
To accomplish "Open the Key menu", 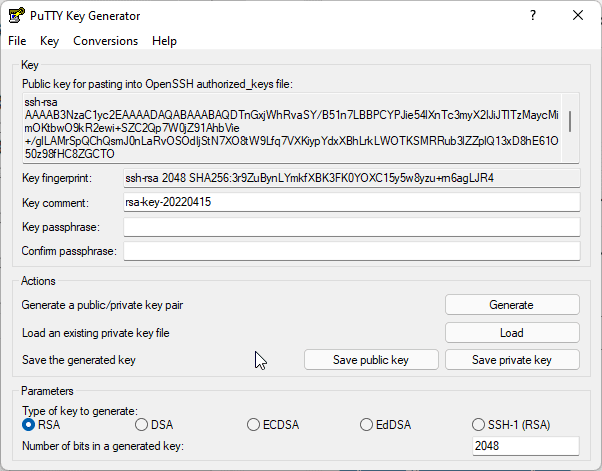I will [50, 41].
